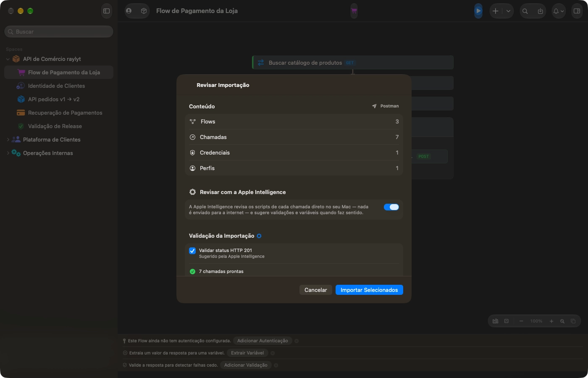
Task: Open Recuperação de Pagamentos in the sidebar
Action: point(59,113)
